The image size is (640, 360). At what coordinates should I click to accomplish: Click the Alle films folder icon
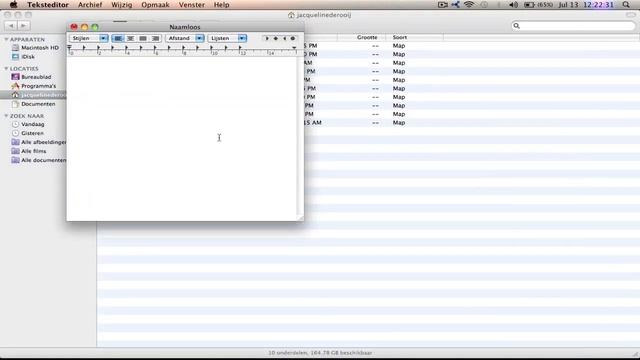16,151
